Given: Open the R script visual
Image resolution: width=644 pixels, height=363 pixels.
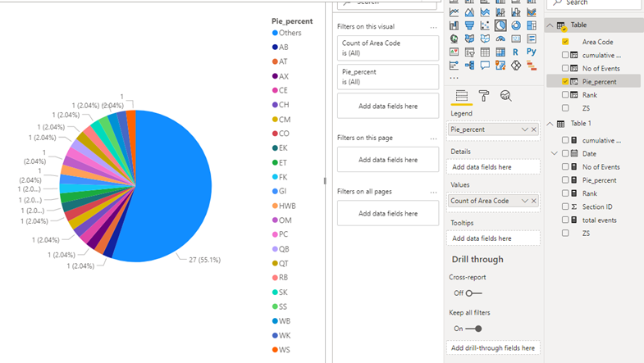Looking at the screenshot, I should tap(515, 52).
